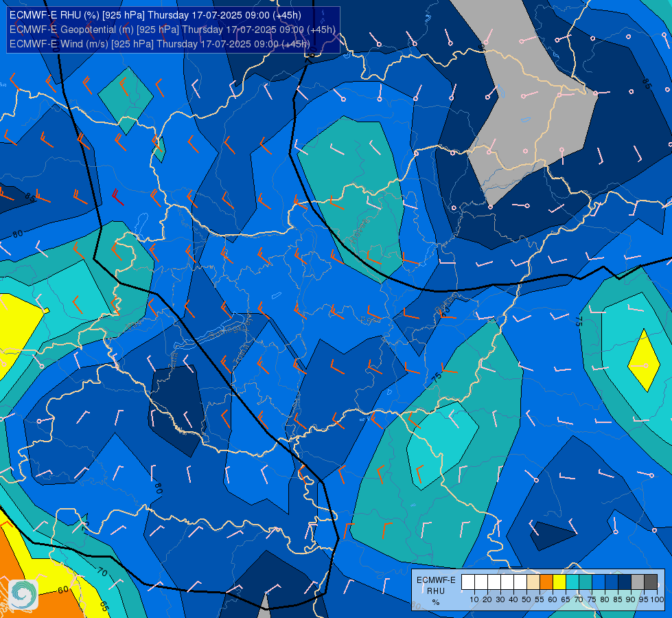Pick the cyan 65-70% legend swatch
This screenshot has width=672, height=618.
click(572, 582)
